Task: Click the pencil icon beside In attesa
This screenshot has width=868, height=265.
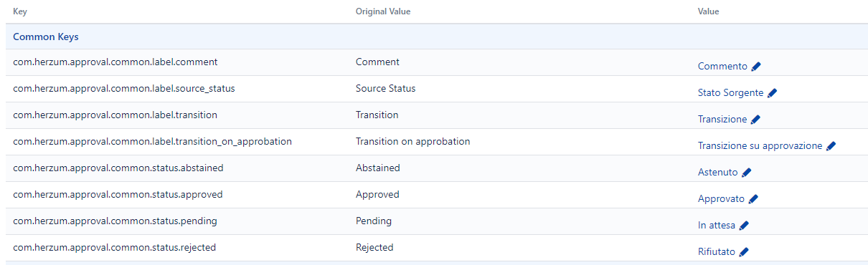Action: 744,226
